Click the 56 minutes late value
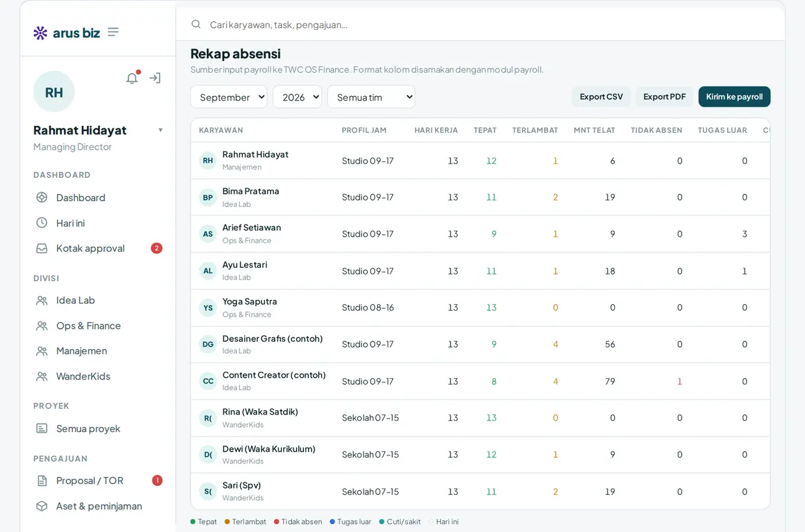This screenshot has height=532, width=805. (x=610, y=345)
